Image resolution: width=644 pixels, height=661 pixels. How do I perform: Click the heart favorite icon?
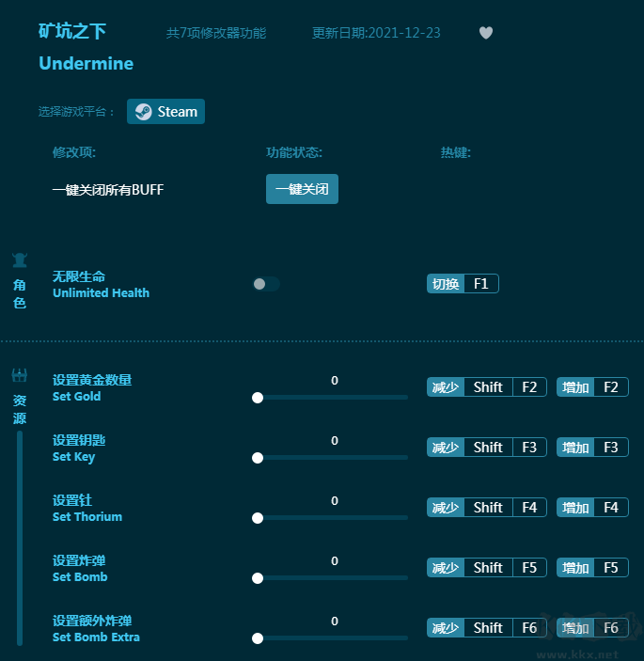pos(486,33)
